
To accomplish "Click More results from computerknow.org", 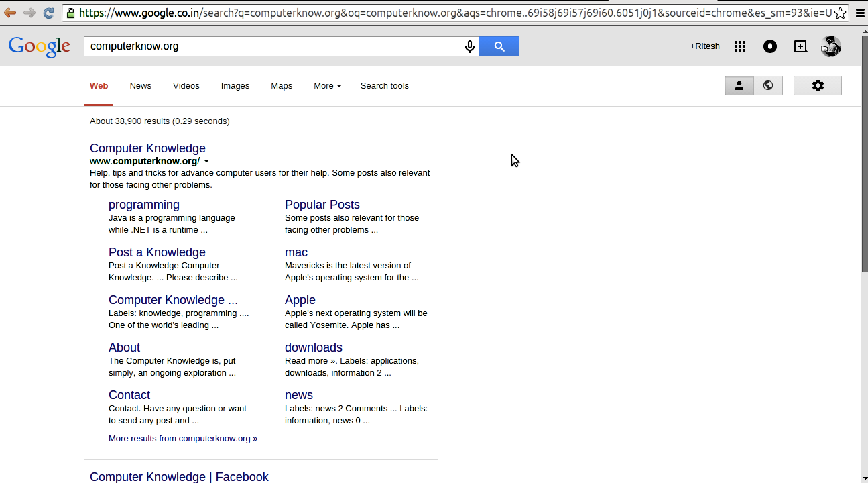I will [x=183, y=439].
